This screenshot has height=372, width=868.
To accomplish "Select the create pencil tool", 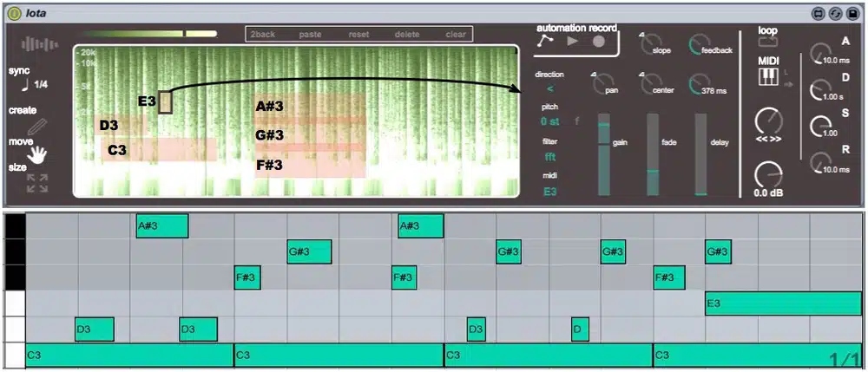I will pos(37,127).
